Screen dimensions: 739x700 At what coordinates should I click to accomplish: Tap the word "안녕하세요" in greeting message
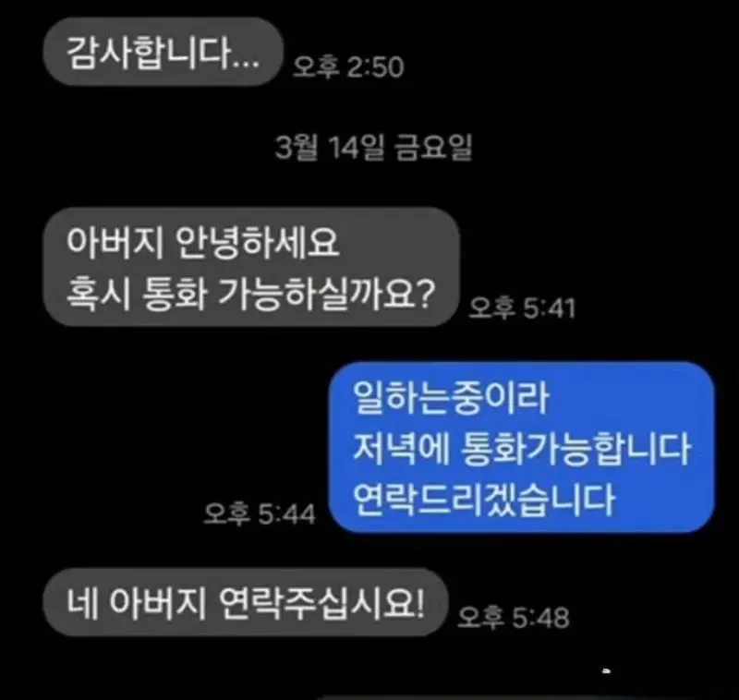(x=257, y=242)
